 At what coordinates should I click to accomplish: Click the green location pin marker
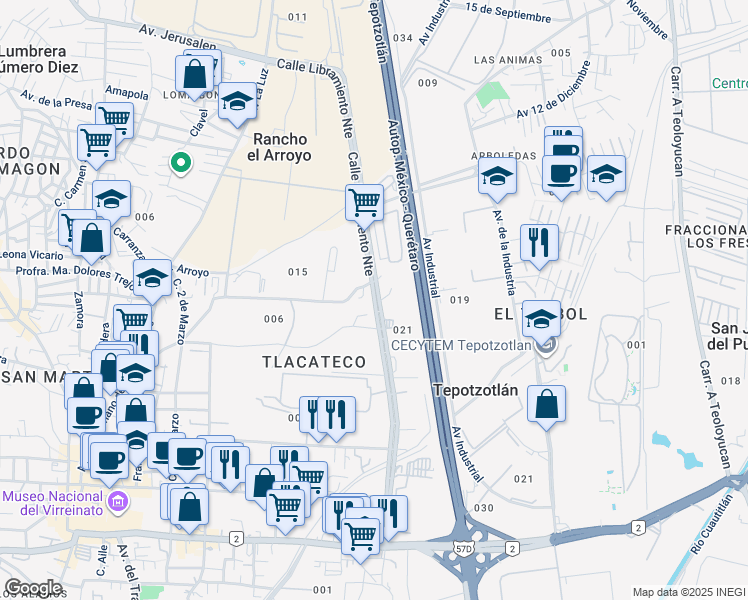[x=181, y=163]
